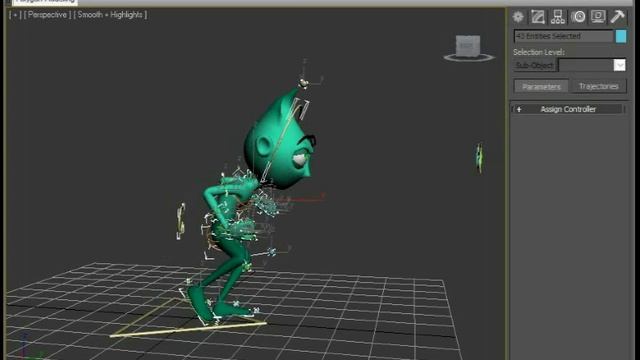Screen dimensions: 640x360
Task: Open the Create command panel tab
Action: pos(518,17)
